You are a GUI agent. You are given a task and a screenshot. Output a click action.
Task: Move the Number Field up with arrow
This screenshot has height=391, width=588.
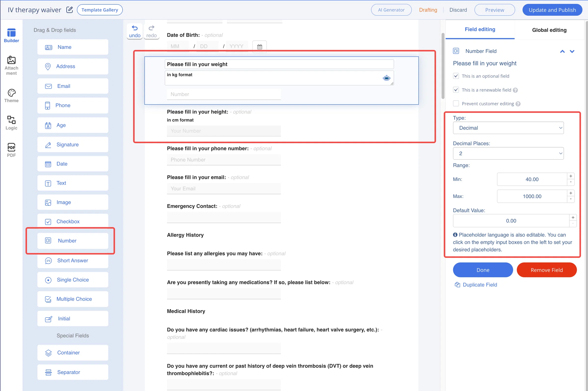click(x=562, y=51)
